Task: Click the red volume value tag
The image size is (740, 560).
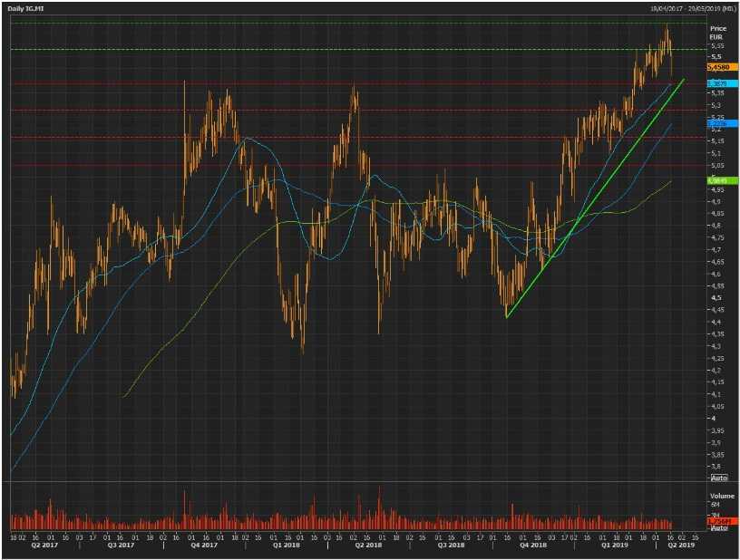Action: tap(722, 521)
